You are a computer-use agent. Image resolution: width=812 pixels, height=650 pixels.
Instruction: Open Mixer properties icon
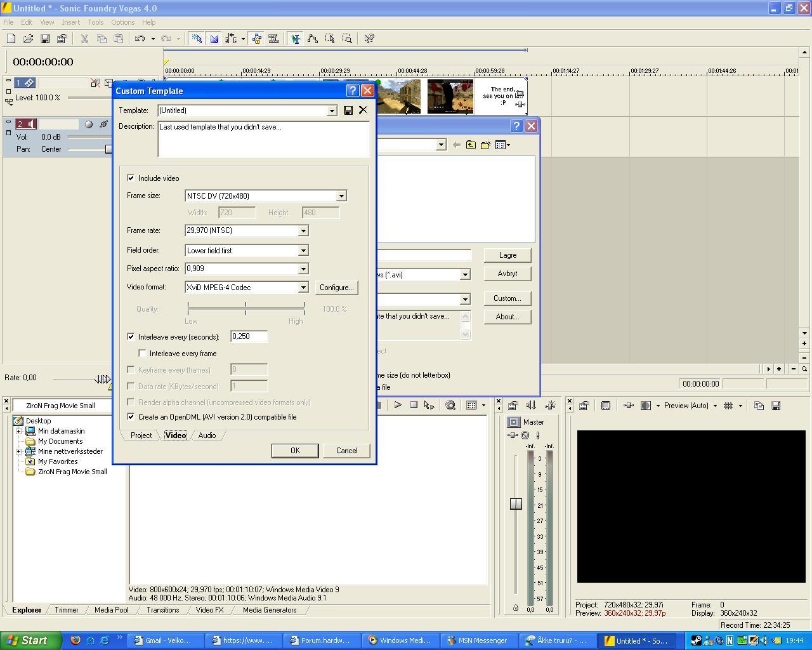[513, 406]
